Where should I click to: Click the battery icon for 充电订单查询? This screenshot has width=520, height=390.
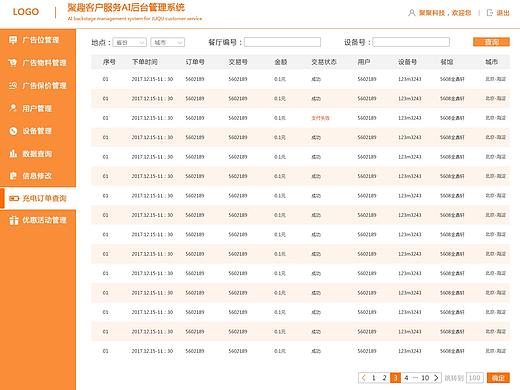[x=14, y=198]
